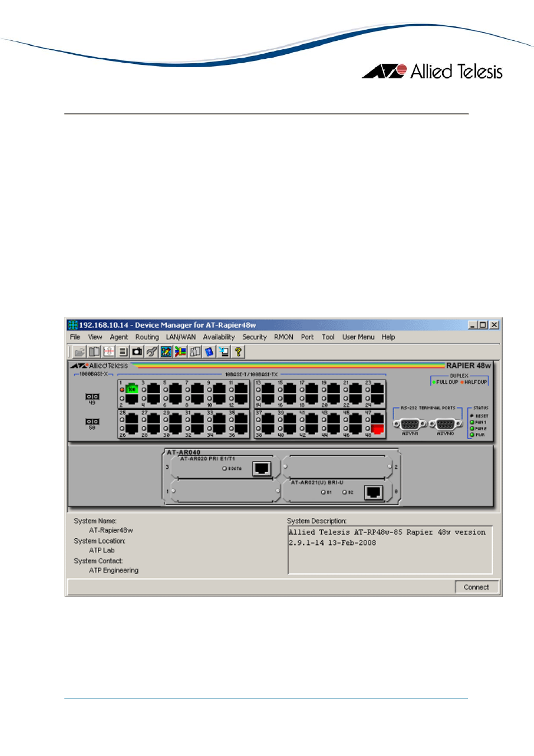Click the colored arrows toolbar icon

[x=180, y=352]
